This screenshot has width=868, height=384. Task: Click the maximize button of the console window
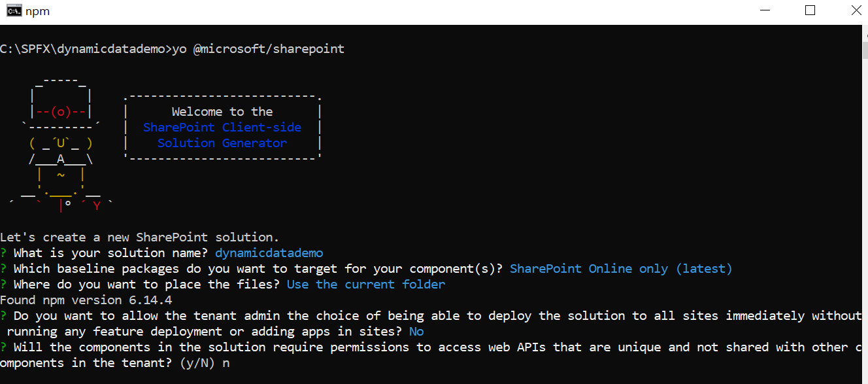(x=810, y=10)
